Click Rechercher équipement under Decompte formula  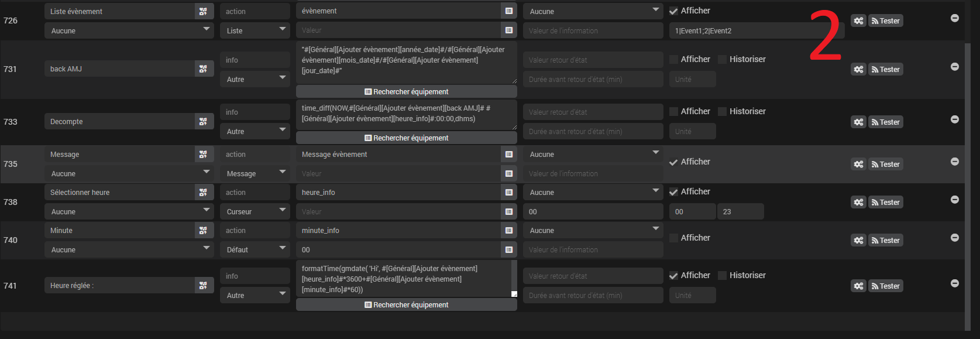[406, 138]
